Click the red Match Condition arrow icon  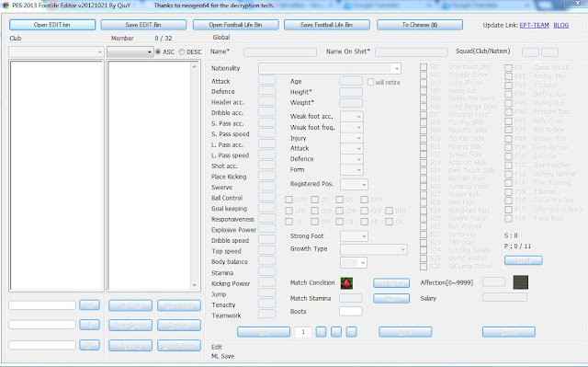[x=346, y=283]
